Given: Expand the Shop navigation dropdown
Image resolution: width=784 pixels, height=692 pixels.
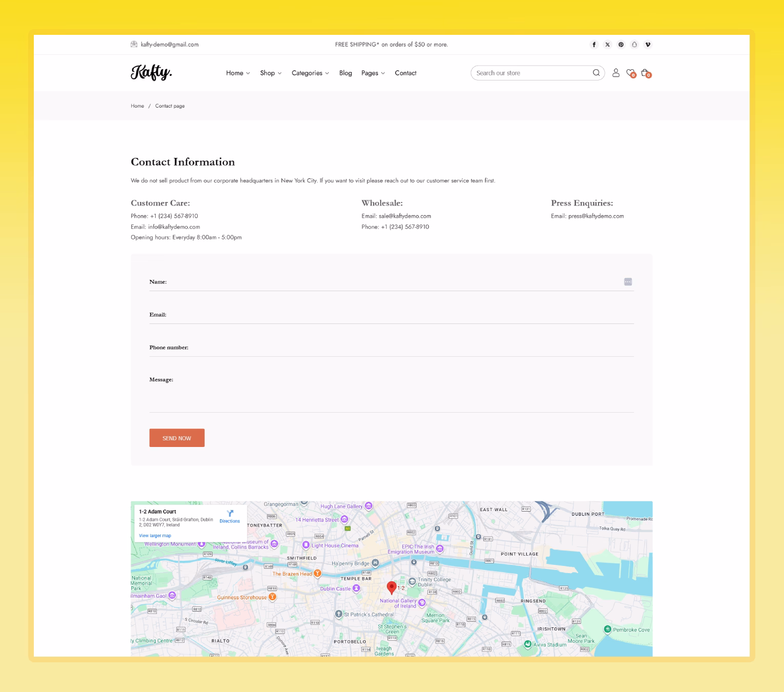Looking at the screenshot, I should [x=271, y=73].
